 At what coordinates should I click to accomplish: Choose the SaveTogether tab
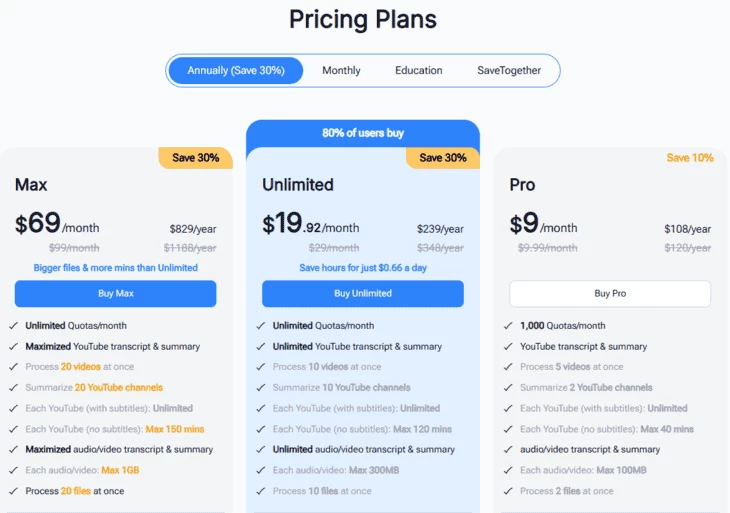509,70
